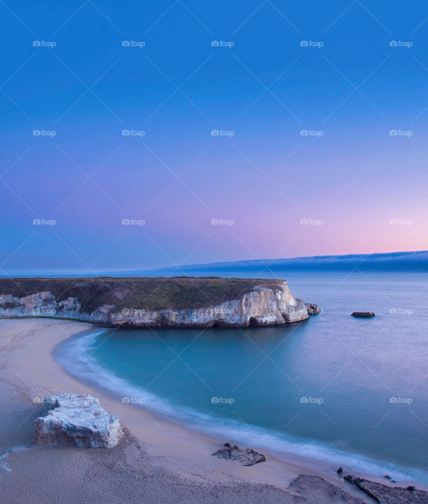Image resolution: width=428 pixels, height=504 pixels.
Task: Click the distant ocean horizon on the left
Action: tap(67, 275)
